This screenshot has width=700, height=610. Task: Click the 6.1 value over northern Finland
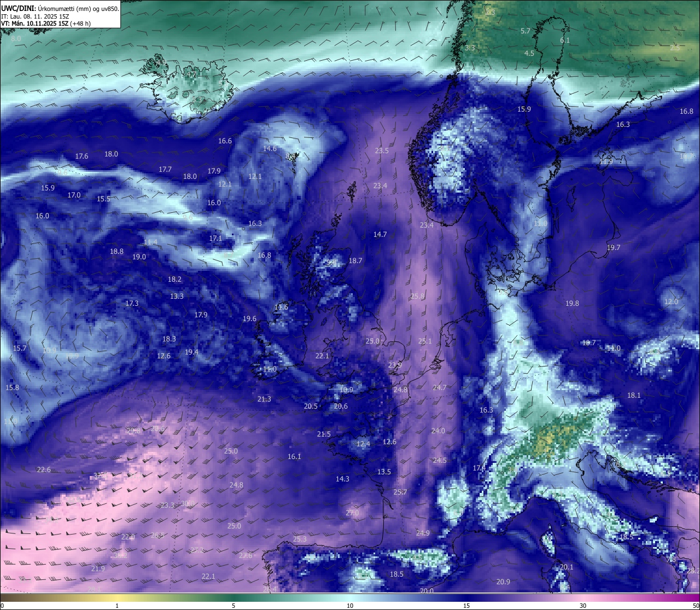(x=565, y=40)
